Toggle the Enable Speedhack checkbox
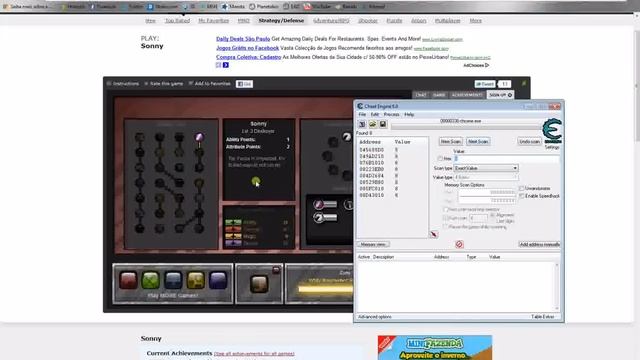The height and width of the screenshot is (360, 640). coord(522,196)
